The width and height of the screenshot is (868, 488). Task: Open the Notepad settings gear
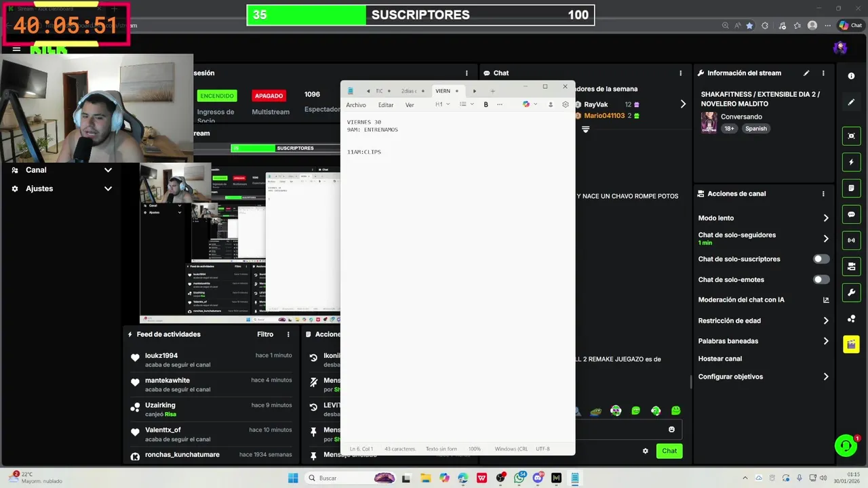566,104
